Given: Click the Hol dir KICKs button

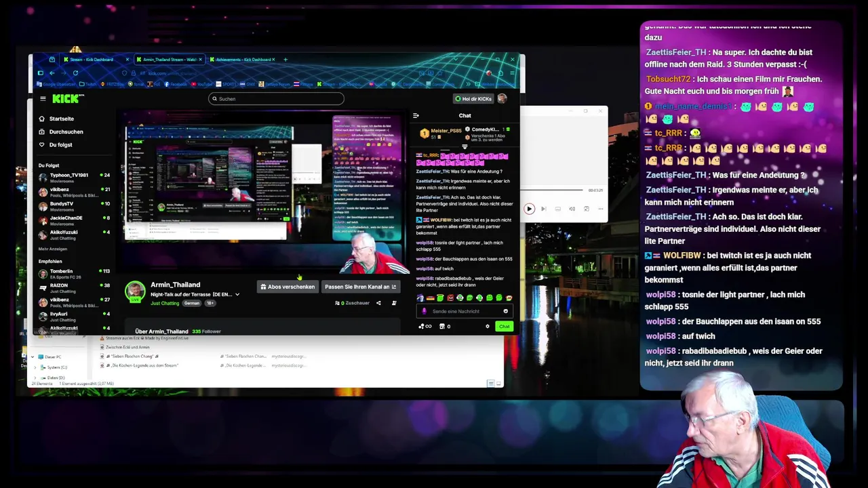Looking at the screenshot, I should (x=473, y=99).
